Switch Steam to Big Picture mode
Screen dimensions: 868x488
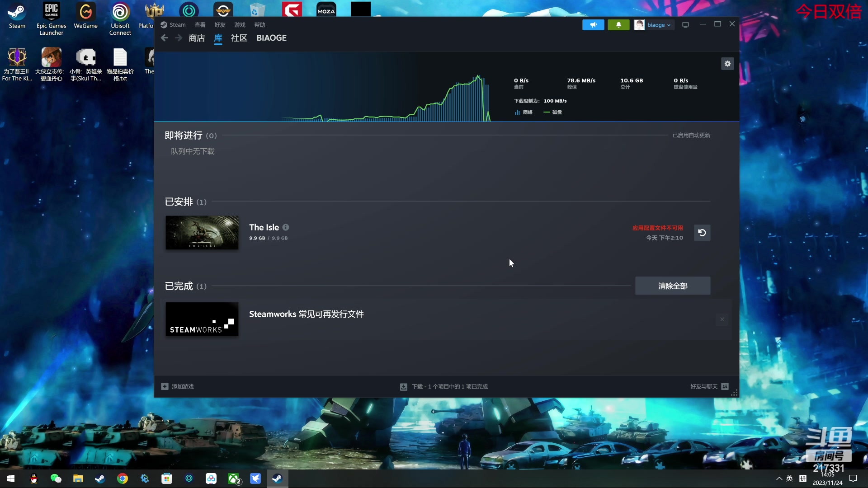click(x=685, y=25)
